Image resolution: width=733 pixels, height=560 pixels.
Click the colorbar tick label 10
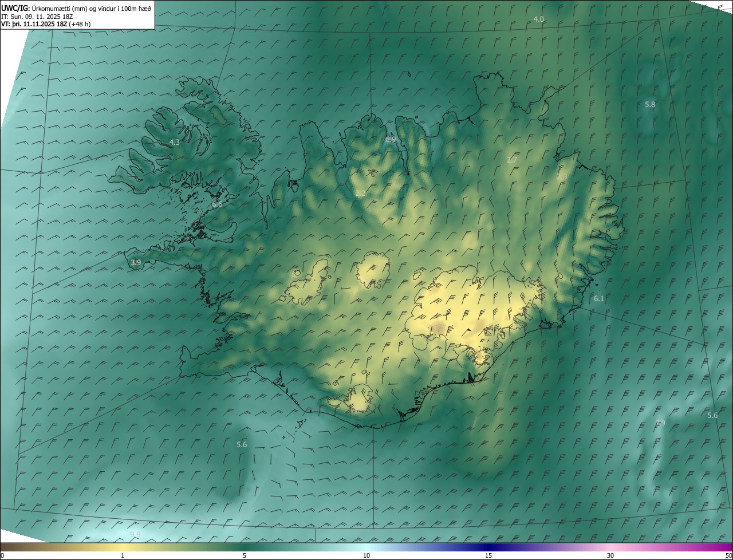(366, 555)
